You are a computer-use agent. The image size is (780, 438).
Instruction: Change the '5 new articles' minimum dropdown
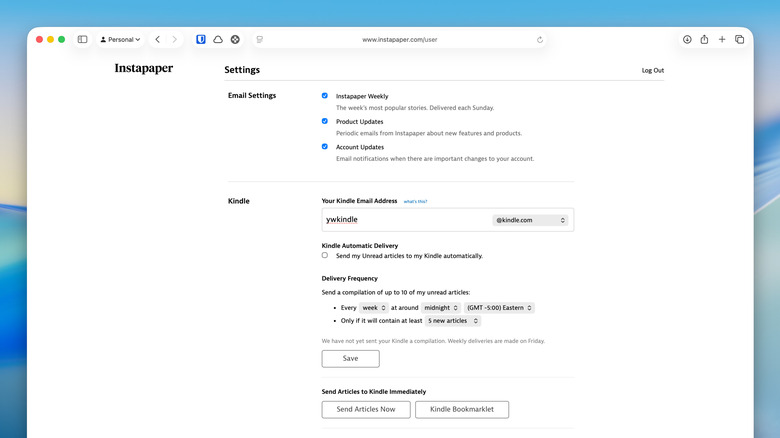click(453, 321)
